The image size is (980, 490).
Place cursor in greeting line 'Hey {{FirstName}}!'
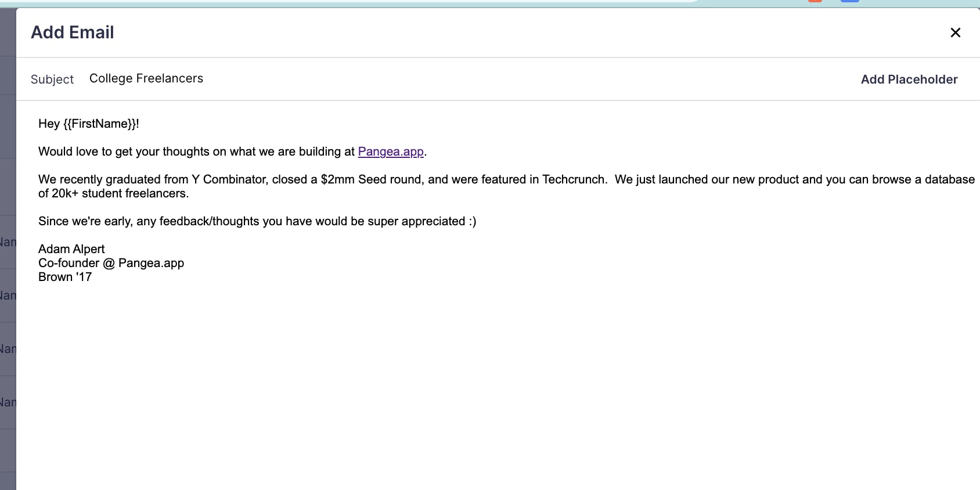[x=89, y=124]
